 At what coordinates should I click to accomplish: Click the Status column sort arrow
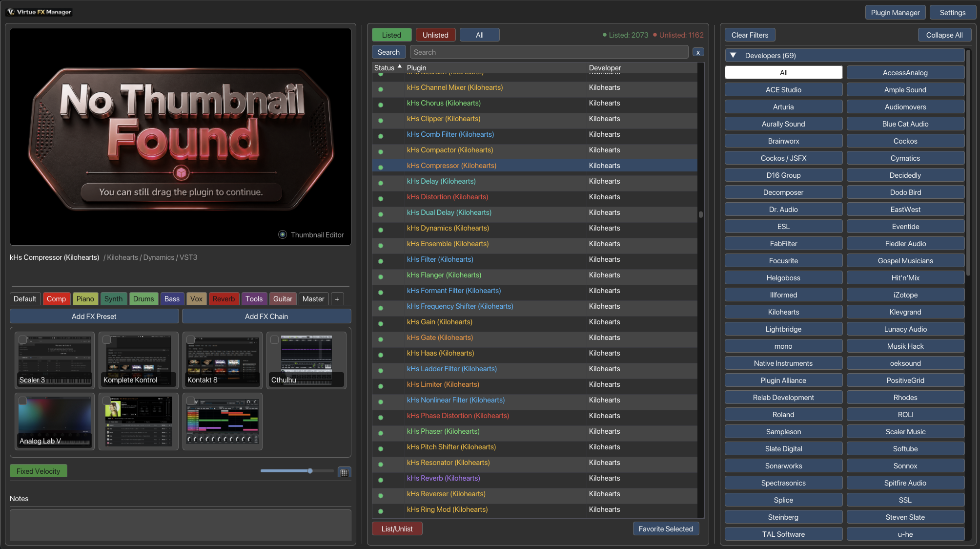coord(400,66)
